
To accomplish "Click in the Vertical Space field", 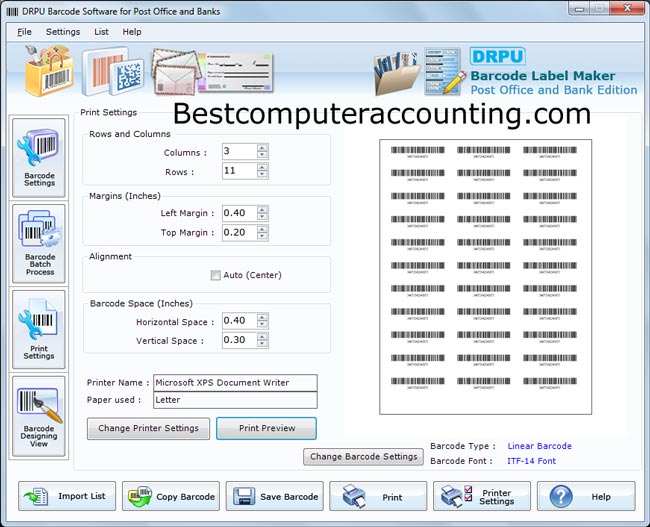I will point(240,340).
